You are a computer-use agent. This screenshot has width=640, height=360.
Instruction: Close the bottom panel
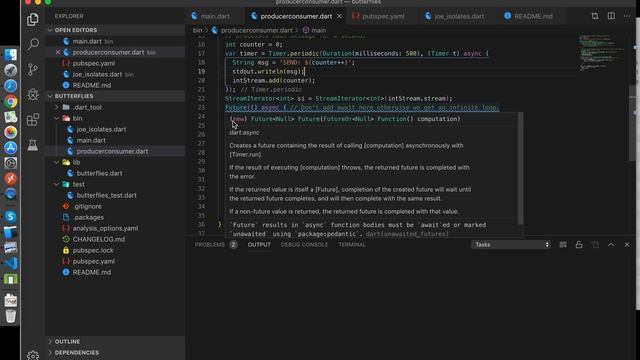tap(627, 244)
